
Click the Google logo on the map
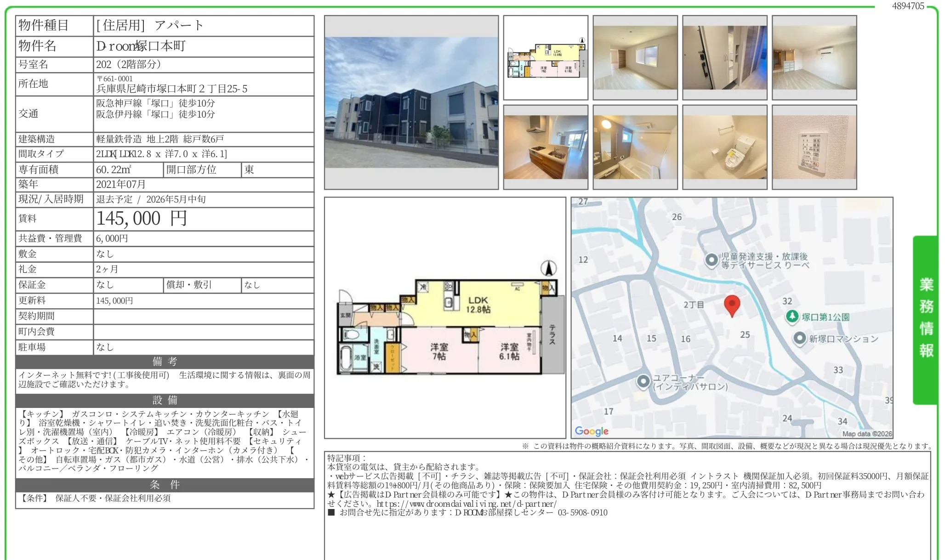[x=592, y=431]
